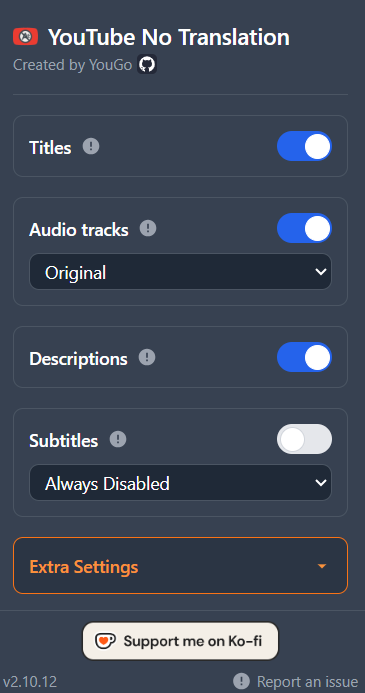Open the Report an issue link

[308, 682]
